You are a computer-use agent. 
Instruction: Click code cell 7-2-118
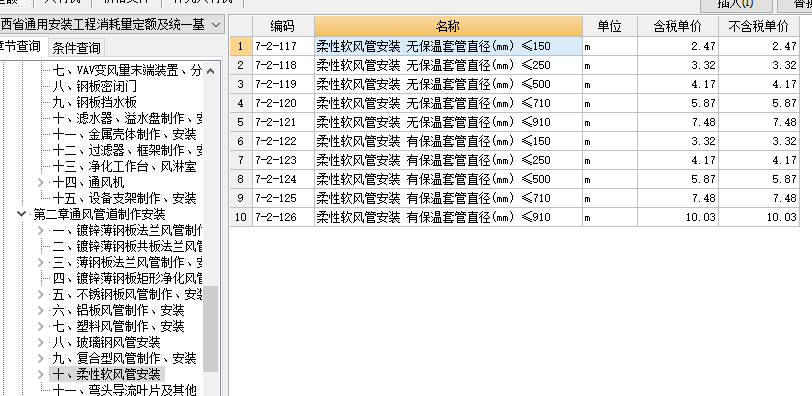(283, 65)
